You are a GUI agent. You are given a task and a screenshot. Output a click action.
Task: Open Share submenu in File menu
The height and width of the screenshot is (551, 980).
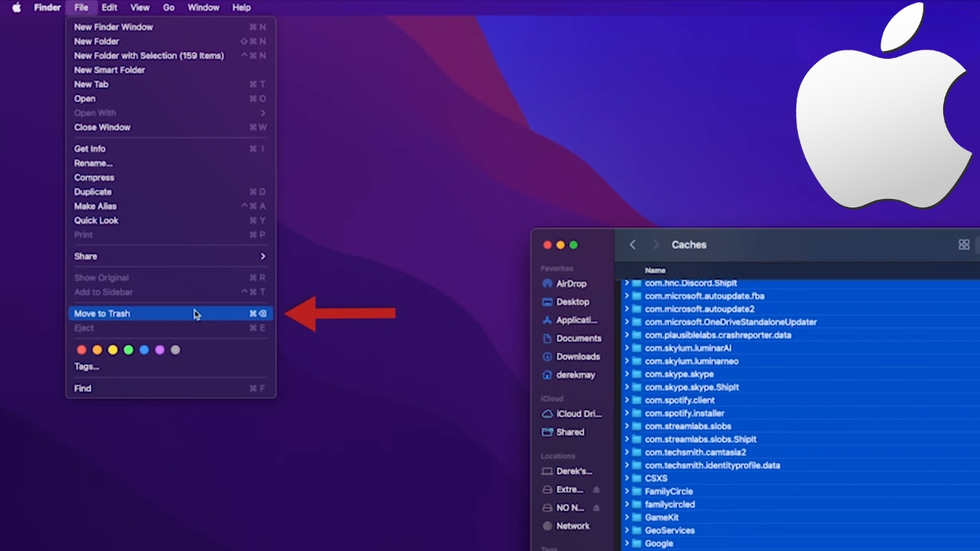pos(170,256)
